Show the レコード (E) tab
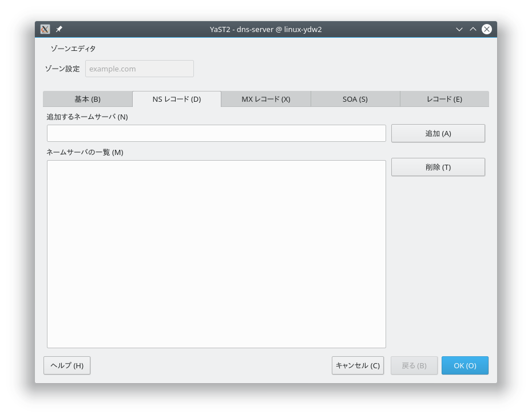This screenshot has height=418, width=532. 444,99
